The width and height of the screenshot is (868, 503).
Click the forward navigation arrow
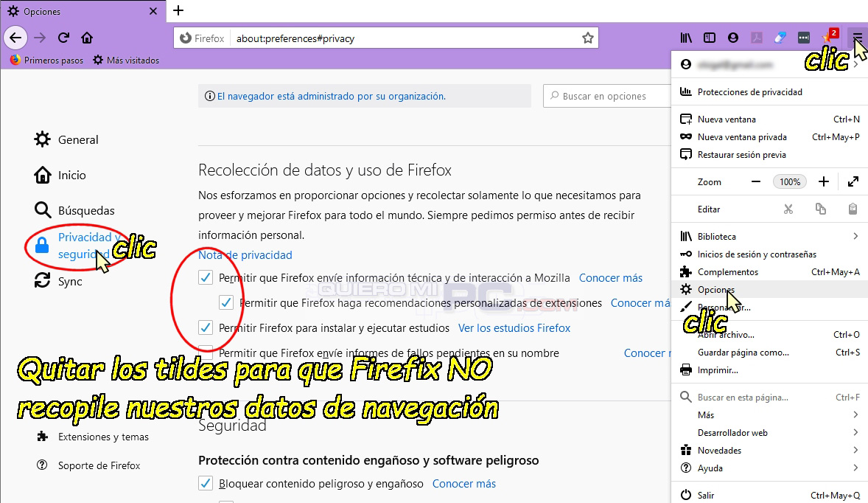39,38
